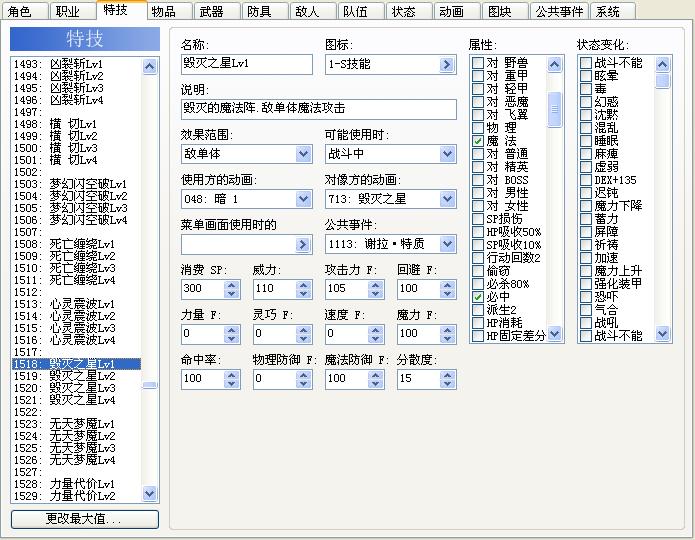Image resolution: width=695 pixels, height=540 pixels.
Task: Decrease the 威力 spinner value
Action: point(304,294)
